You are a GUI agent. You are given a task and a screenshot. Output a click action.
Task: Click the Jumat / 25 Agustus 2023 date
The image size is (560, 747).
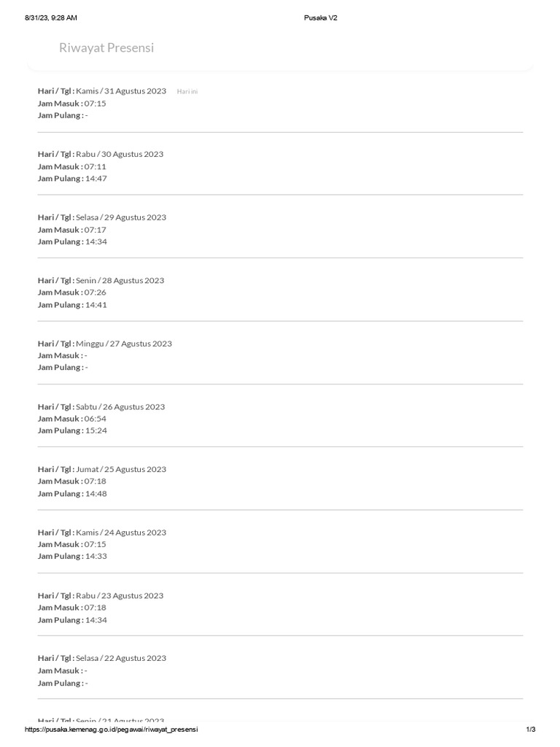pos(121,469)
